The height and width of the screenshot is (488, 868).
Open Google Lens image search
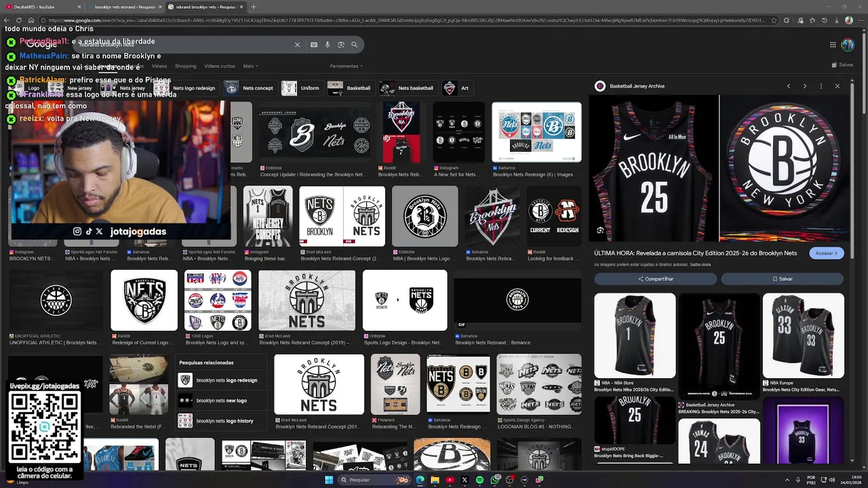[x=341, y=45]
